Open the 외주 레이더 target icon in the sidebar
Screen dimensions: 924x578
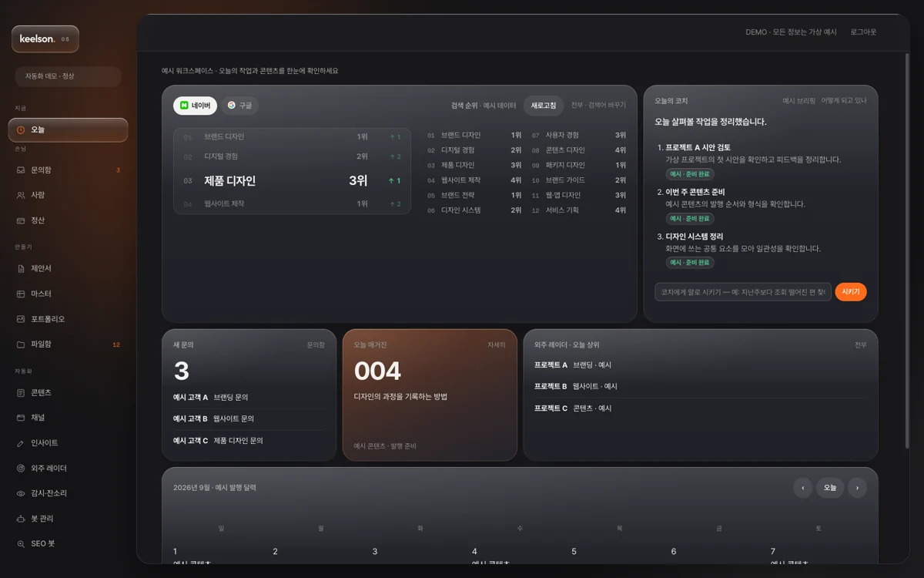pos(21,469)
